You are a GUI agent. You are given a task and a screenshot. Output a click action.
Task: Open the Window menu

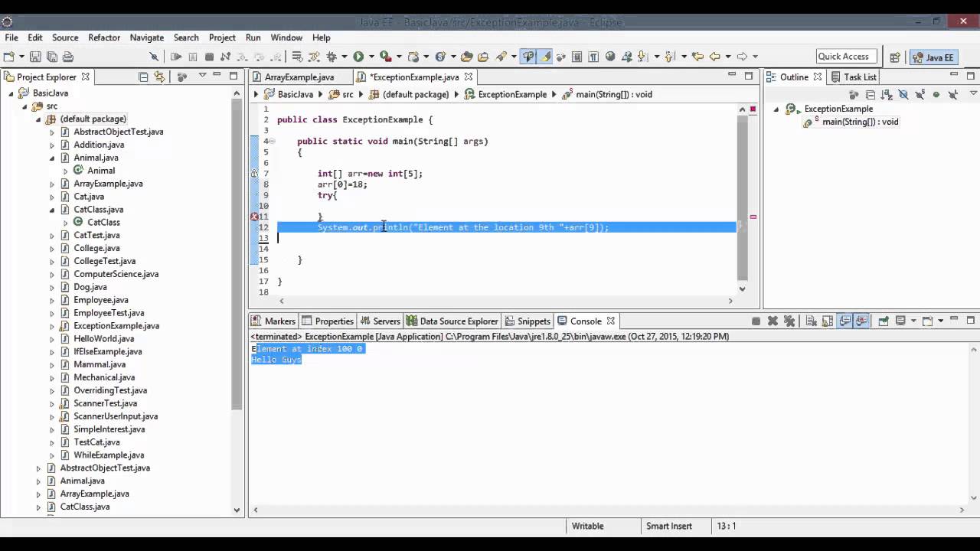[286, 37]
